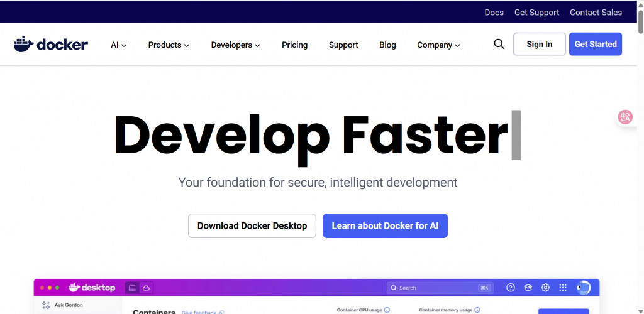Select the local laptop mode icon in Desktop preview
644x314 pixels.
coord(132,288)
